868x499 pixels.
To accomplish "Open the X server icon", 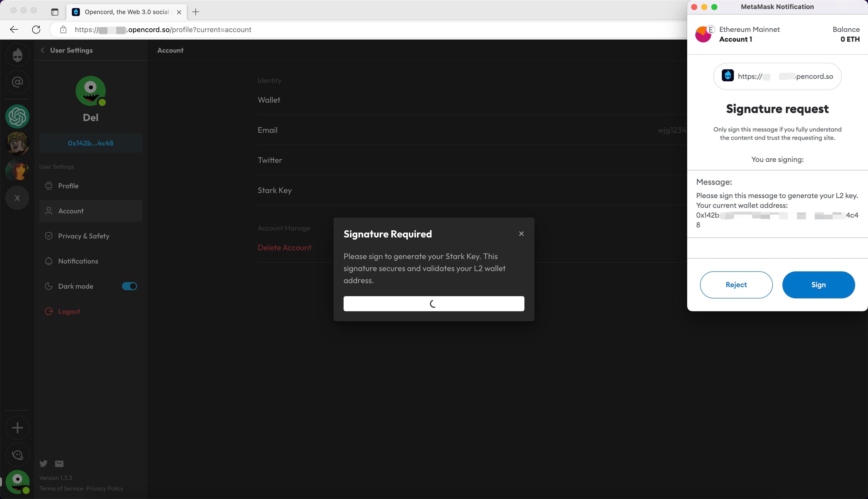I will click(x=18, y=198).
